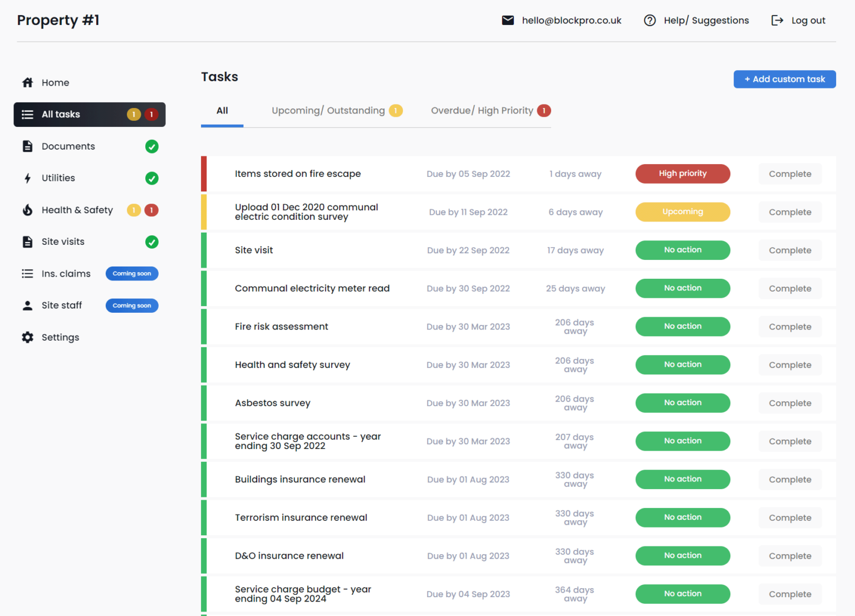Viewport: 855px width, 616px height.
Task: Mark 'Items stored on fire escape' as Complete
Action: 789,174
